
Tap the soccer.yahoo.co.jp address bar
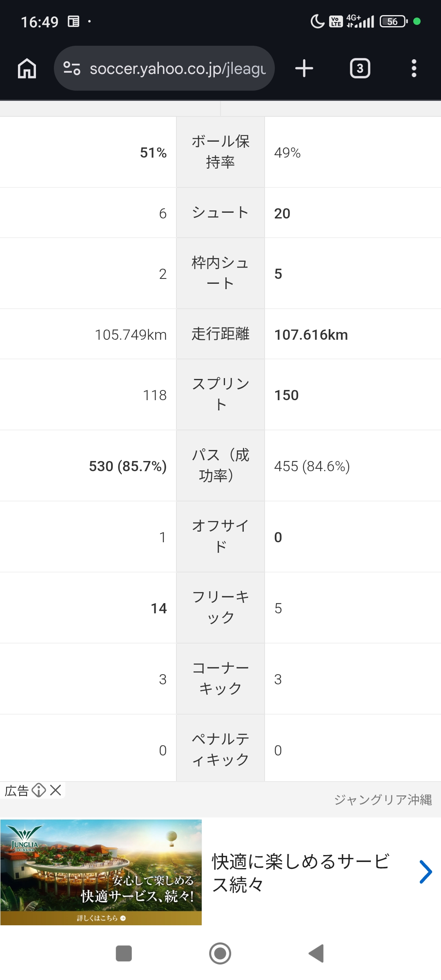tap(178, 69)
